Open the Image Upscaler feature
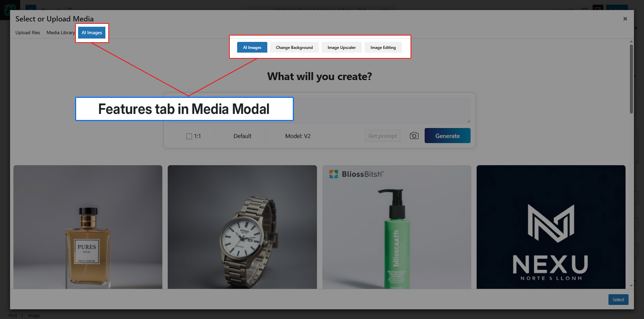This screenshot has width=644, height=319. 341,47
